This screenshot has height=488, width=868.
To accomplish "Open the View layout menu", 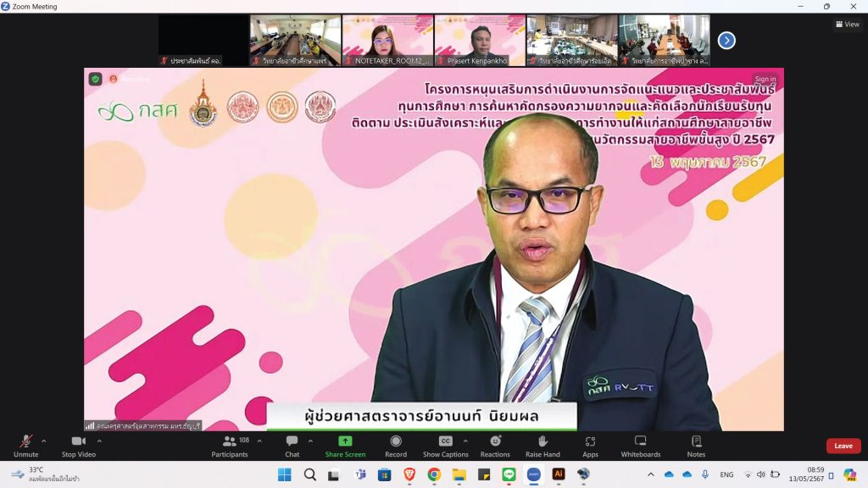I will coord(848,25).
